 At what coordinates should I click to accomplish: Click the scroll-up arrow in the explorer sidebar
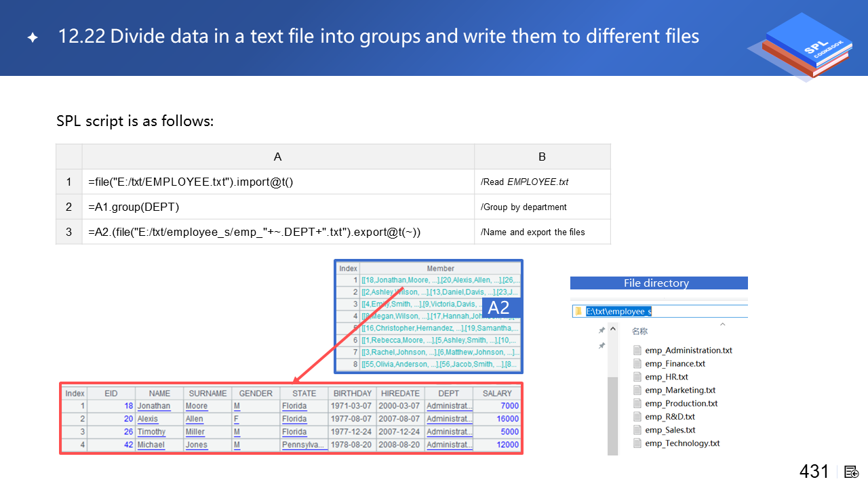(x=613, y=329)
